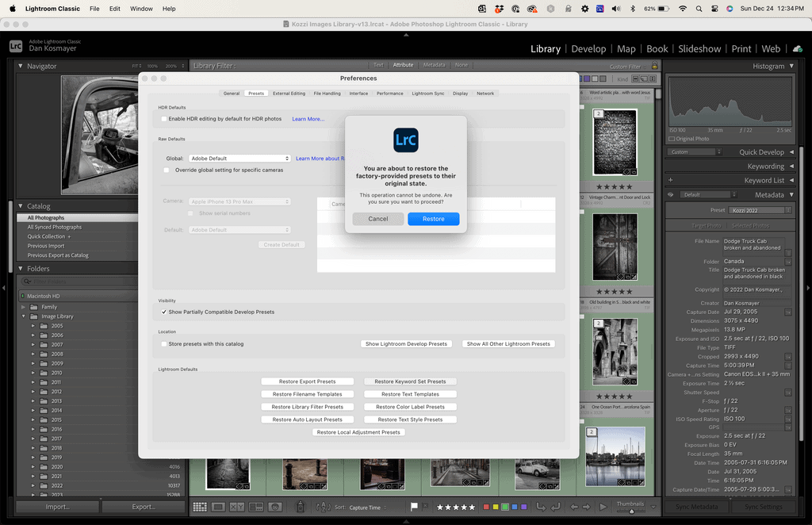Click Show Lightroom Develop Presets button

coord(406,343)
